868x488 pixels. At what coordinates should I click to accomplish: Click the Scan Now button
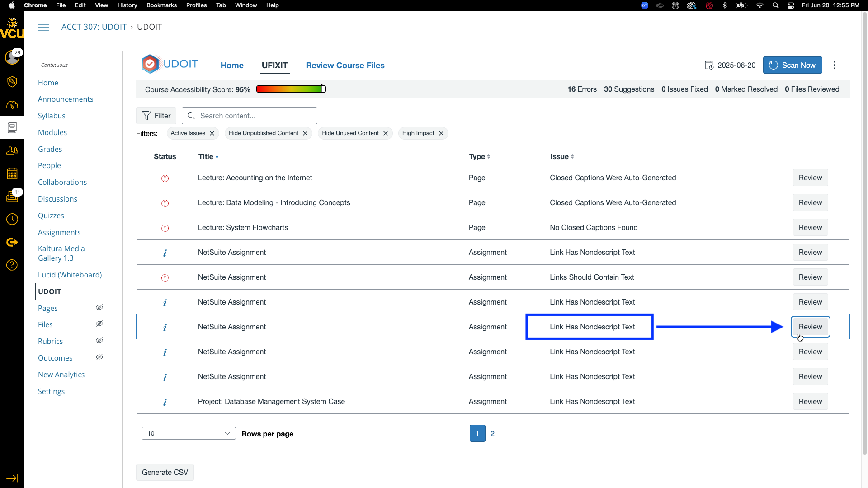coord(793,65)
